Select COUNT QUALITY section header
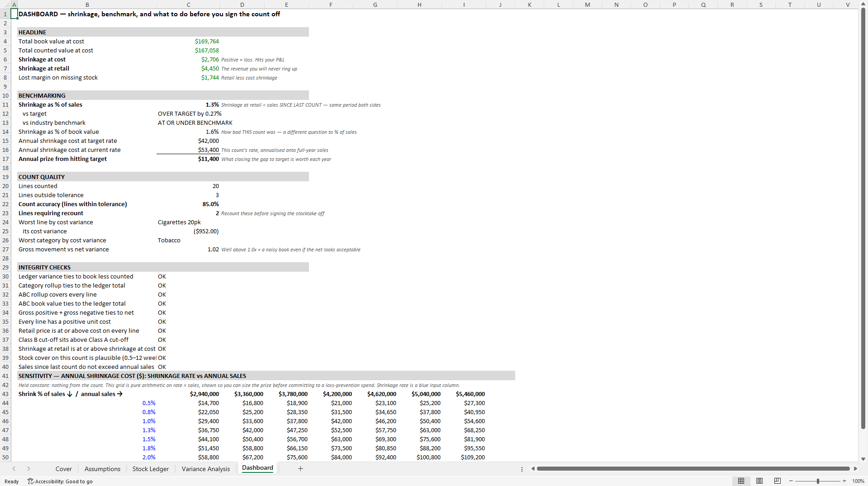The image size is (868, 486). click(x=87, y=177)
